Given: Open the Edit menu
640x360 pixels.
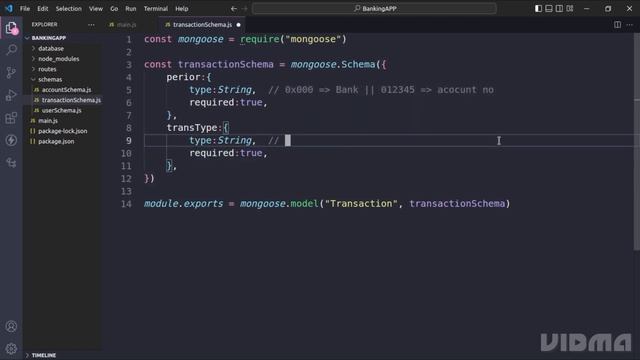Looking at the screenshot, I should click(x=42, y=9).
